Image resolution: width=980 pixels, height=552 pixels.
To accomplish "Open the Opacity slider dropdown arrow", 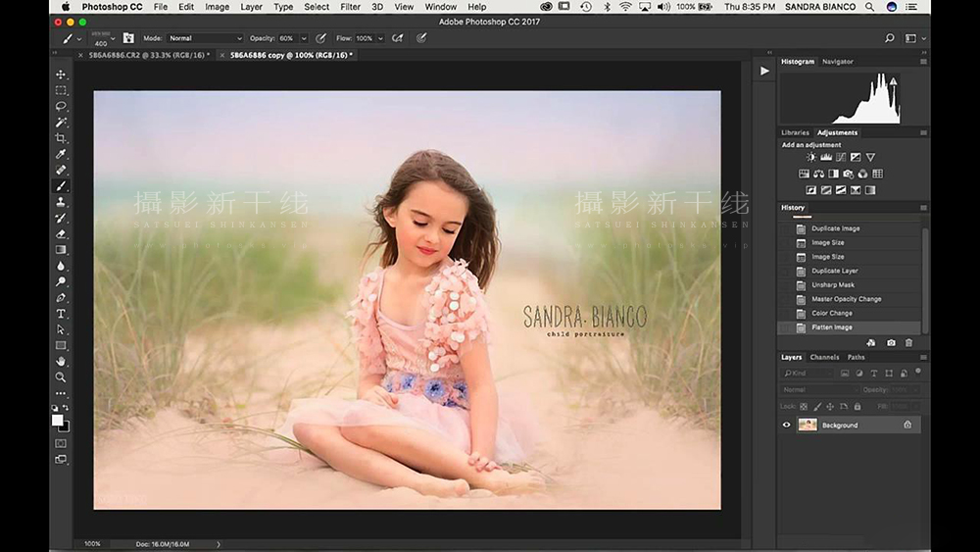I will [304, 38].
